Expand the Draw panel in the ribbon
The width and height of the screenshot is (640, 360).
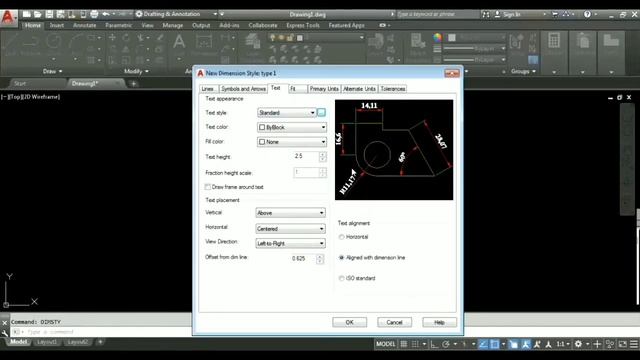[x=52, y=71]
